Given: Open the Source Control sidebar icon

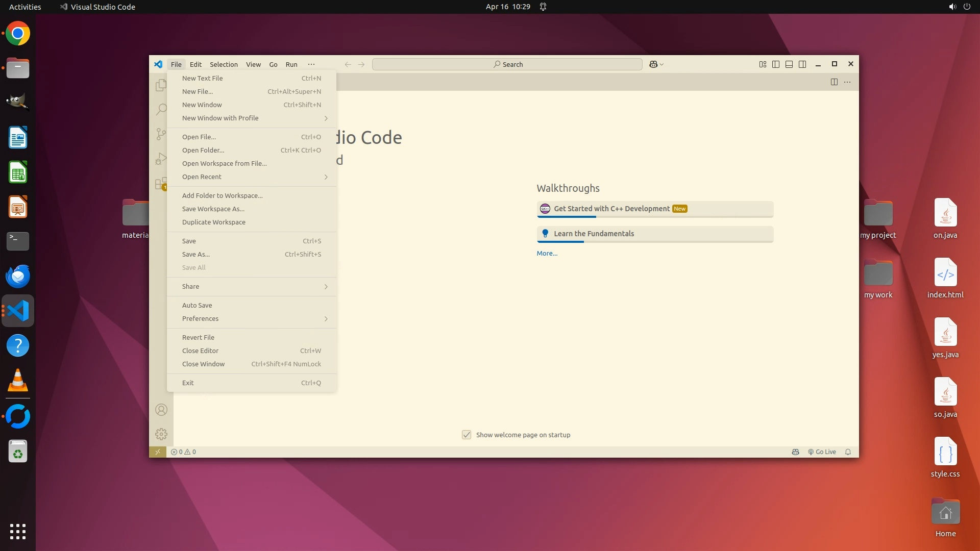Looking at the screenshot, I should point(161,134).
